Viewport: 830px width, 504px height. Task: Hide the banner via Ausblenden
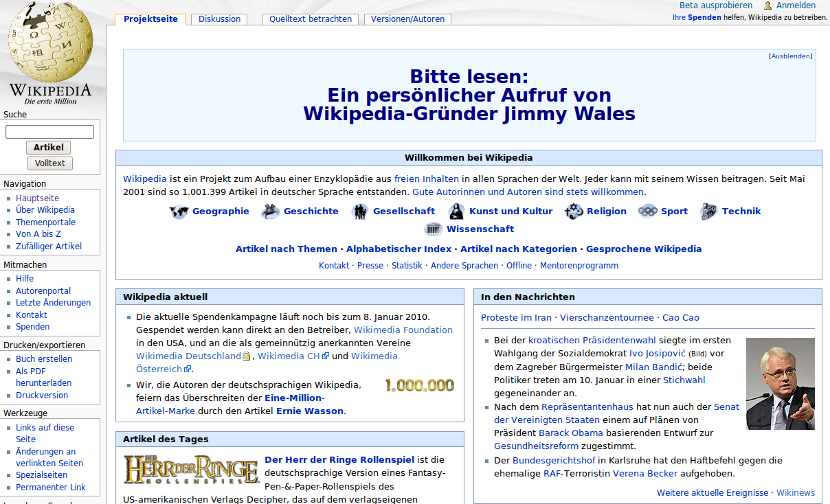tap(790, 56)
